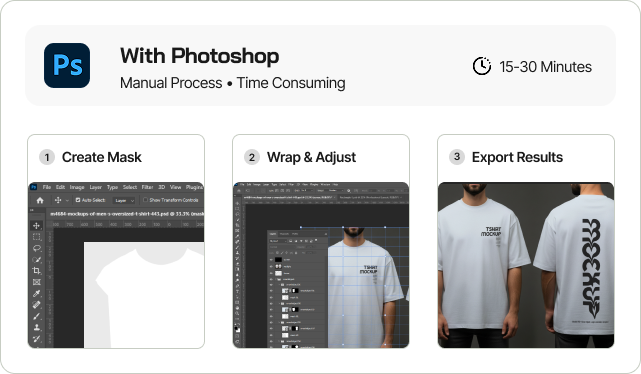The width and height of the screenshot is (641, 374).
Task: Select the Lasso tool
Action: pyautogui.click(x=36, y=248)
